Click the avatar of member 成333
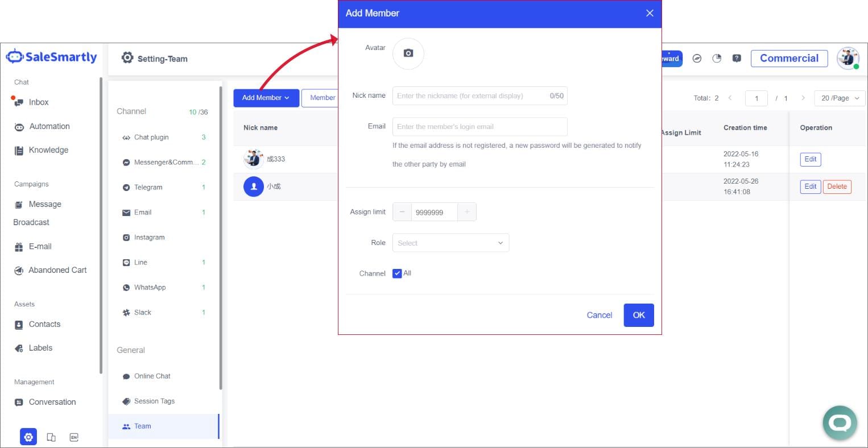Screen dimensions: 868x448 (x=253, y=159)
